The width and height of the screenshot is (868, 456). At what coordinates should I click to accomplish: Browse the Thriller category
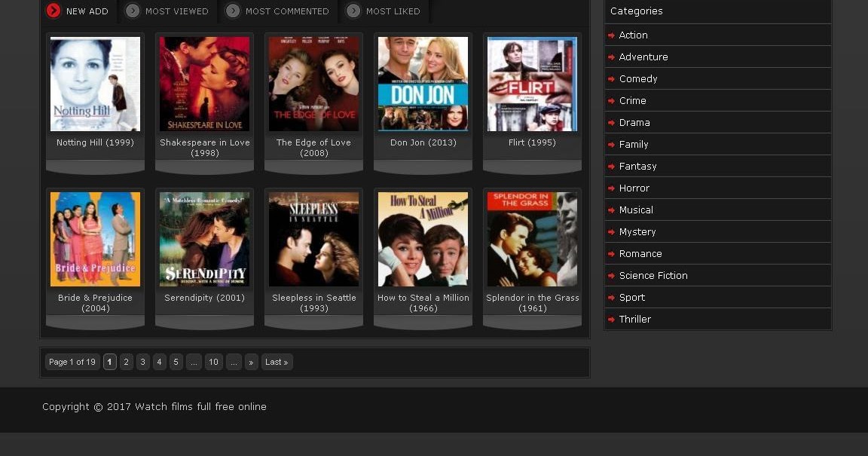[x=635, y=319]
